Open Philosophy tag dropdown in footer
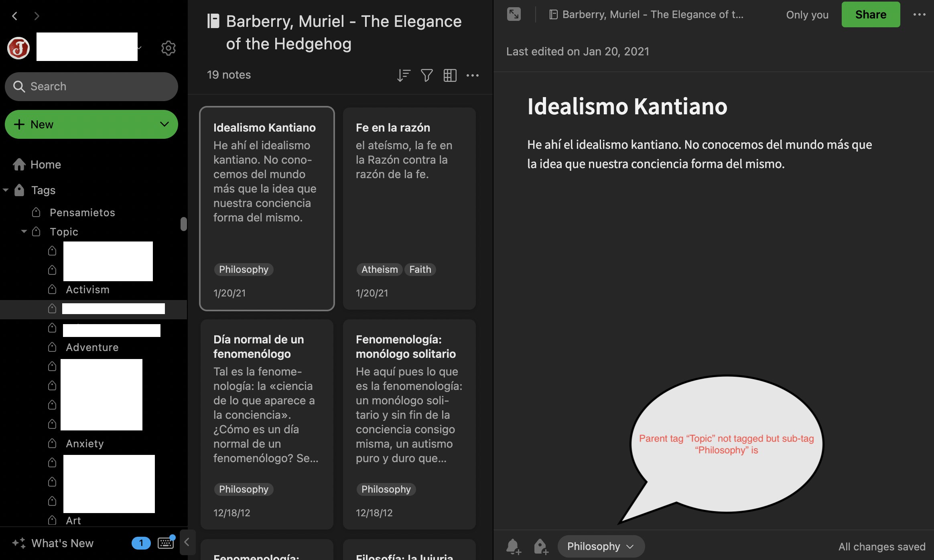This screenshot has width=934, height=560. tap(601, 546)
